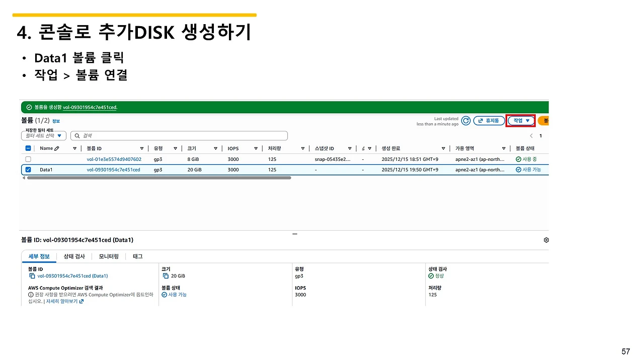Open the 작업 actions dropdown

click(521, 120)
